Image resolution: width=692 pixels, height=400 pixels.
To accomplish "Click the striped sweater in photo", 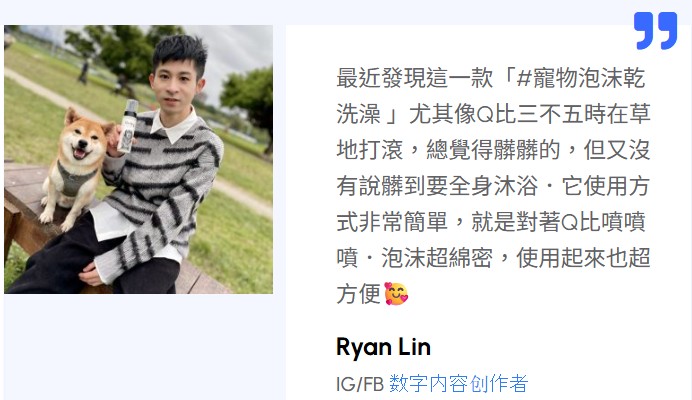I will point(163,190).
